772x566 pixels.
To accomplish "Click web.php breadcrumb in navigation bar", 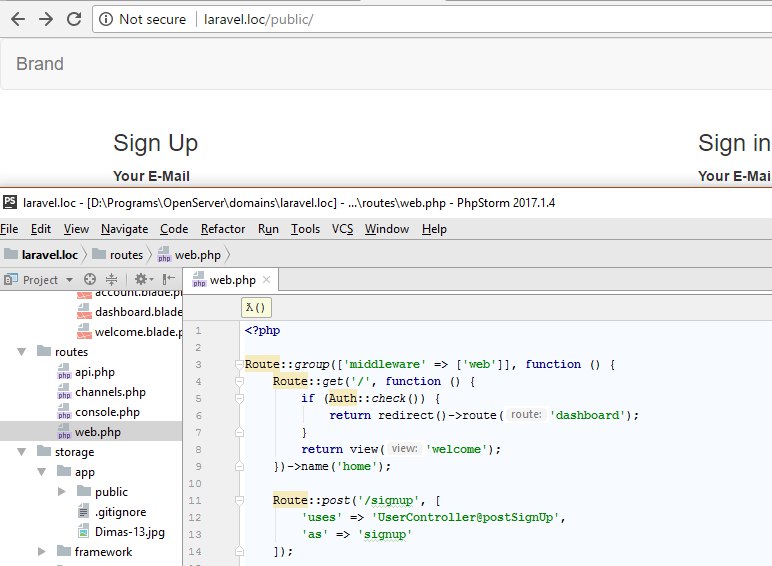I will [x=189, y=254].
